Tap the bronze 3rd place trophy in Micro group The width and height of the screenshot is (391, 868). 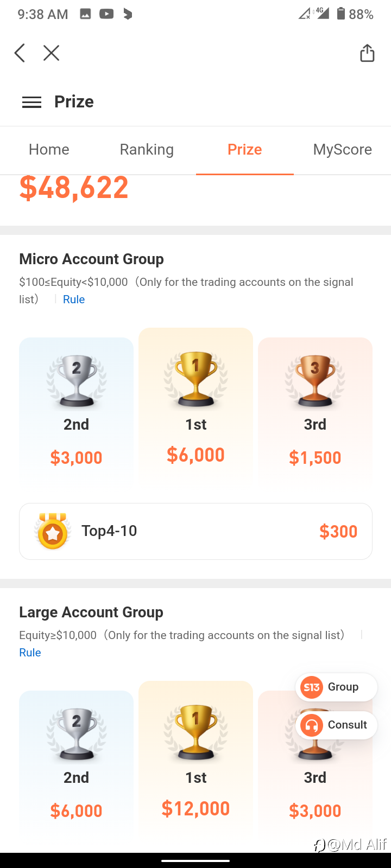[315, 382]
